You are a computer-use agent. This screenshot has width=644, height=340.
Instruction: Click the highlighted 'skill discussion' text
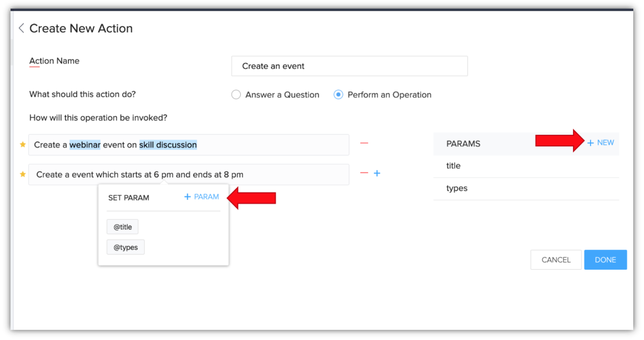pos(168,145)
